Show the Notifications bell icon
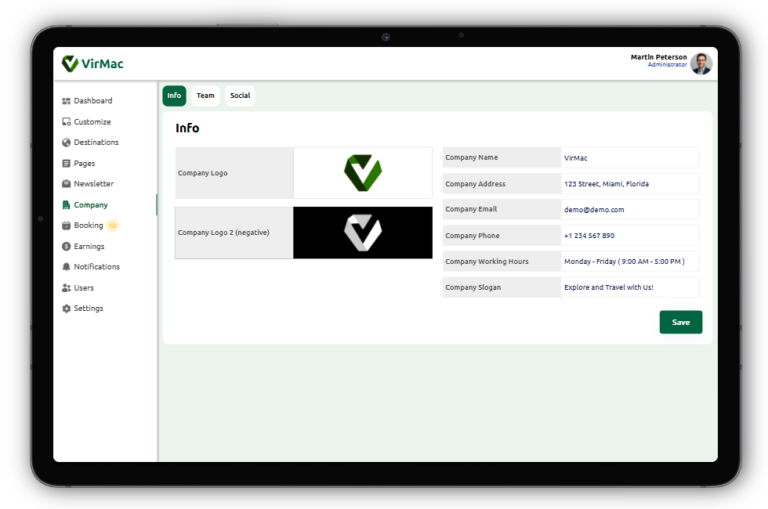768x509 pixels. (66, 267)
